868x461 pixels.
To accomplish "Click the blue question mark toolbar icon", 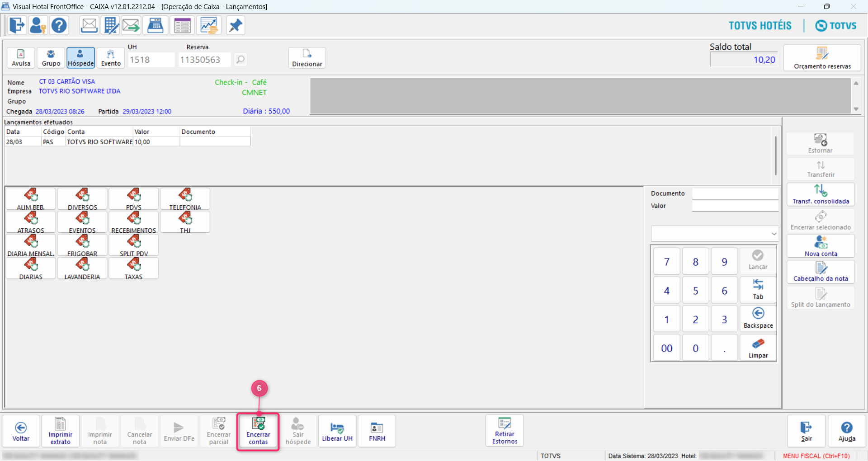I will coord(59,25).
